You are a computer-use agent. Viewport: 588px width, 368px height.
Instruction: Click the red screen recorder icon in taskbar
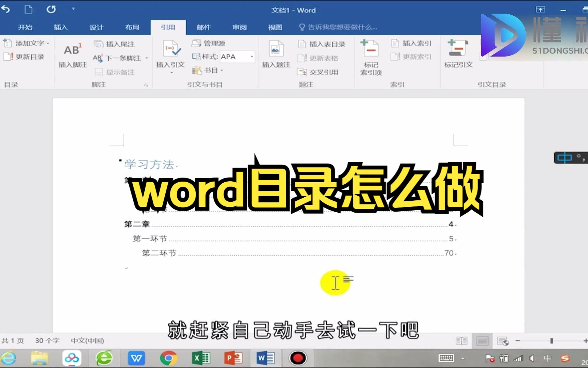point(298,358)
